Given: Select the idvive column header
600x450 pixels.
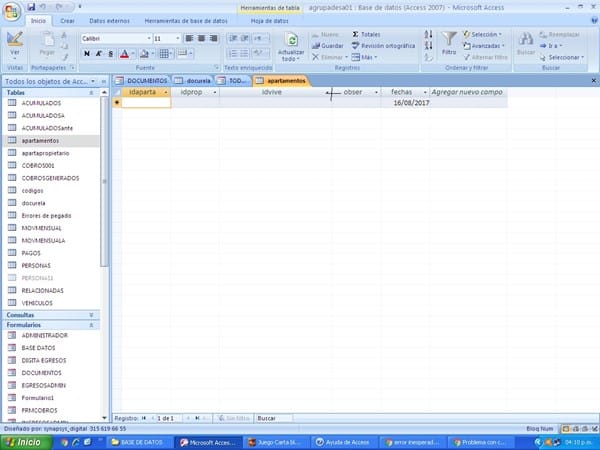Looking at the screenshot, I should click(x=272, y=92).
